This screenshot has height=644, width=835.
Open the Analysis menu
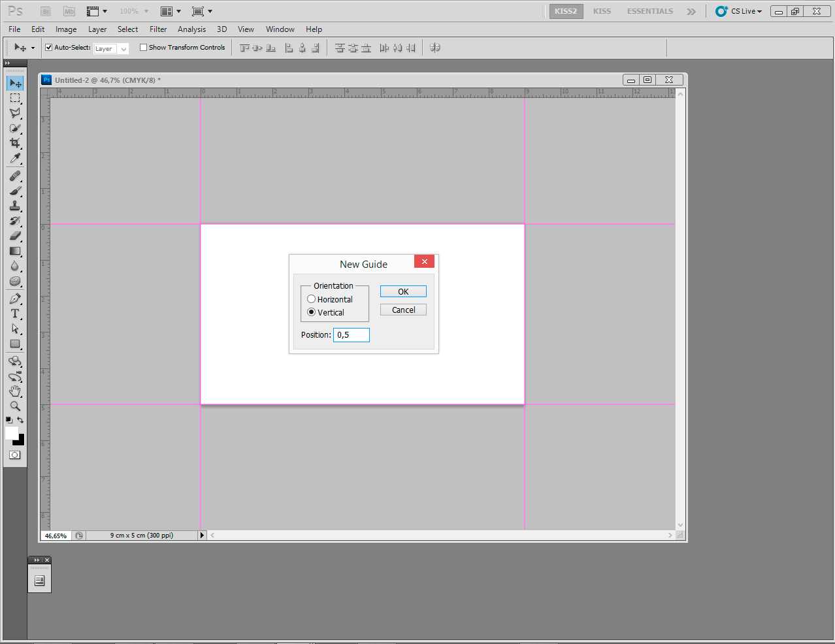[x=191, y=29]
